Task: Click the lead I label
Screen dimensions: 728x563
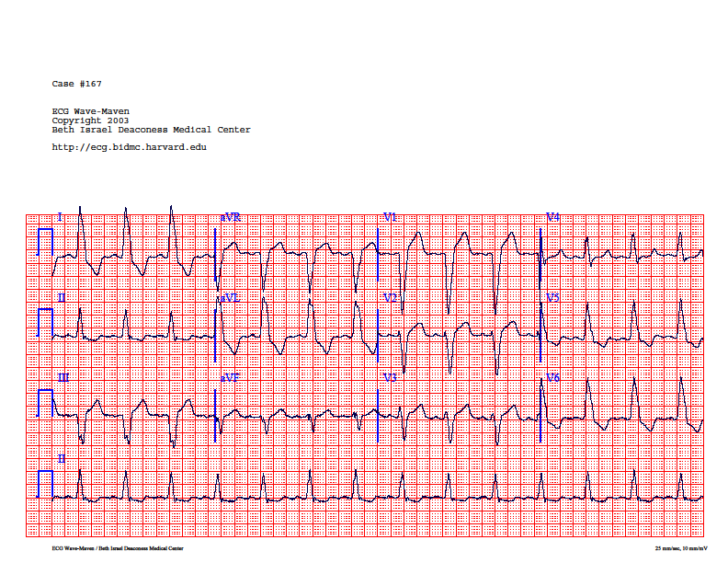Action: tap(60, 217)
